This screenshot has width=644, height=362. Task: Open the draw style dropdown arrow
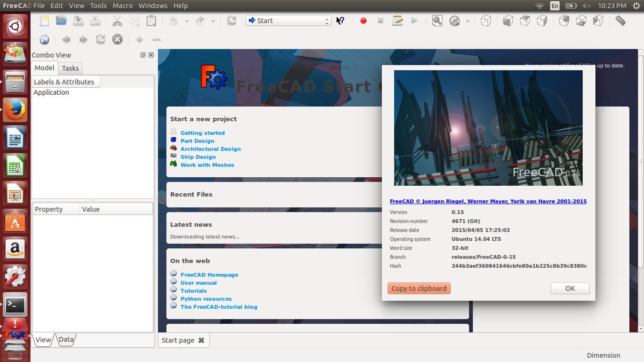coord(467,21)
